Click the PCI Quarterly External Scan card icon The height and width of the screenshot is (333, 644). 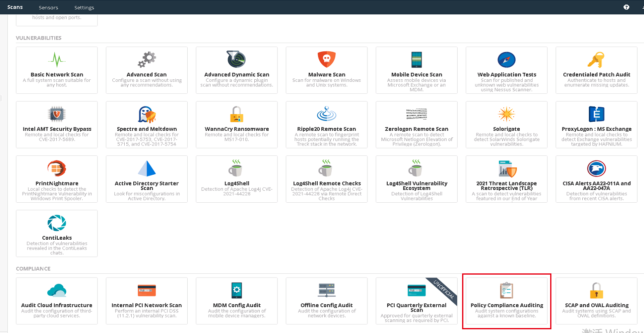click(416, 290)
